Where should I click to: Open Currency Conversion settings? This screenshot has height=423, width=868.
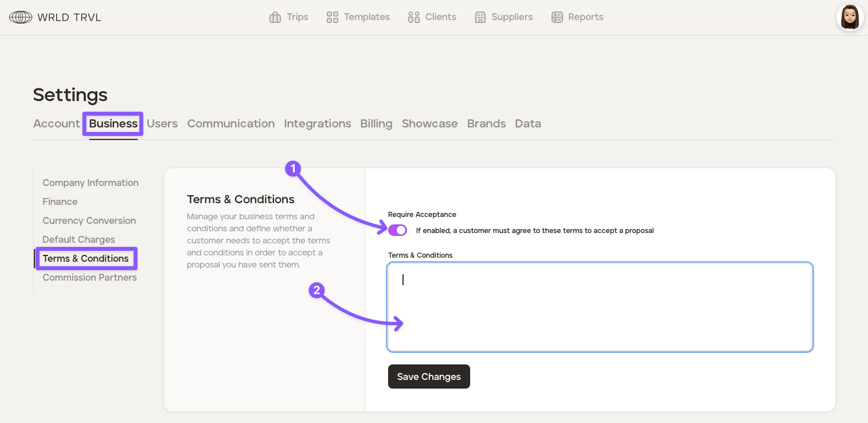click(89, 220)
